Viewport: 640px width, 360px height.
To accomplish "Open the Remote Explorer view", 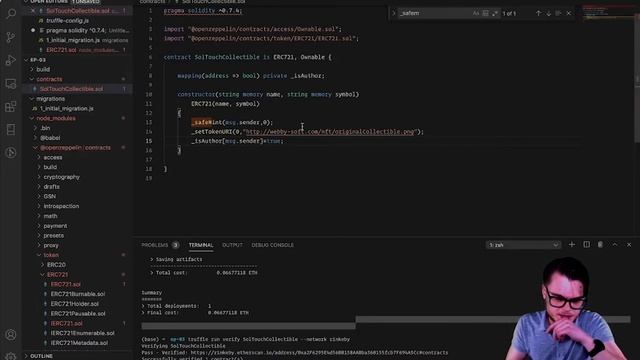I will [11, 84].
